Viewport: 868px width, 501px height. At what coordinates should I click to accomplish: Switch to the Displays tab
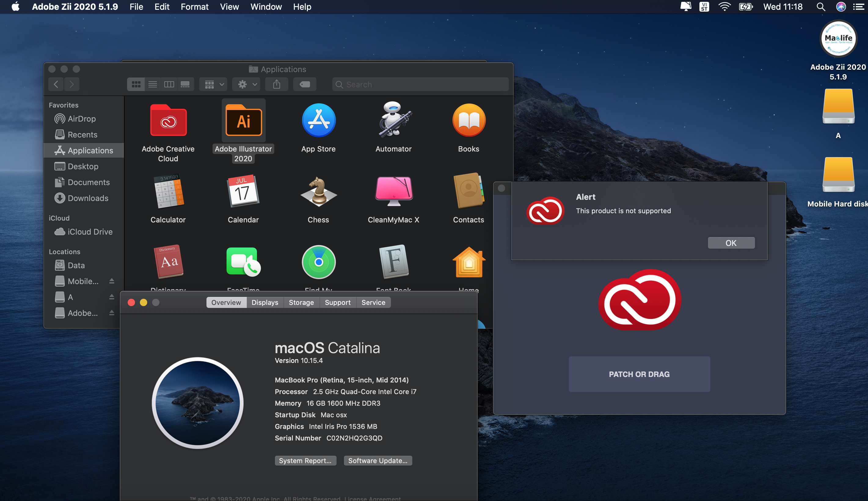coord(265,302)
